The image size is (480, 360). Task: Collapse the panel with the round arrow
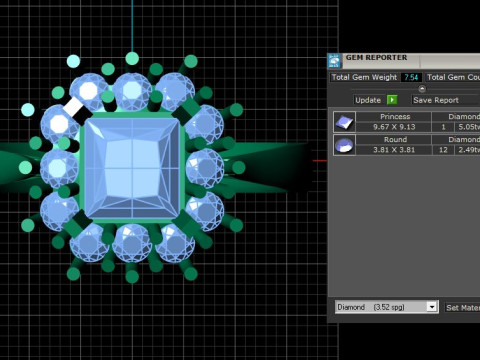click(x=422, y=89)
